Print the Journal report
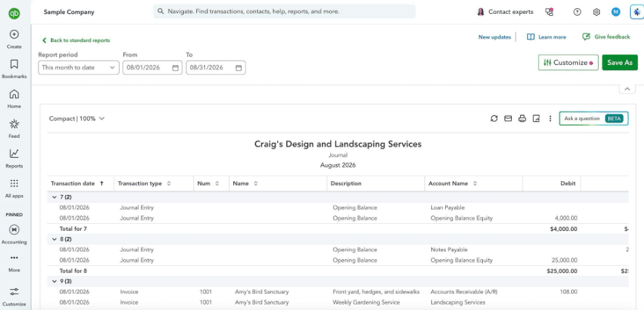The image size is (644, 310). [x=522, y=118]
